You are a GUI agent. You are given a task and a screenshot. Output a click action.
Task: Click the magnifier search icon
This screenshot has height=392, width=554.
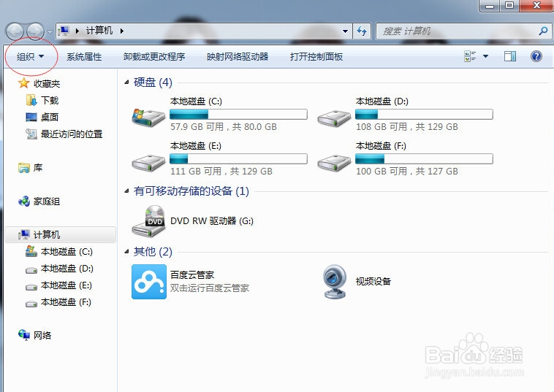(x=543, y=31)
